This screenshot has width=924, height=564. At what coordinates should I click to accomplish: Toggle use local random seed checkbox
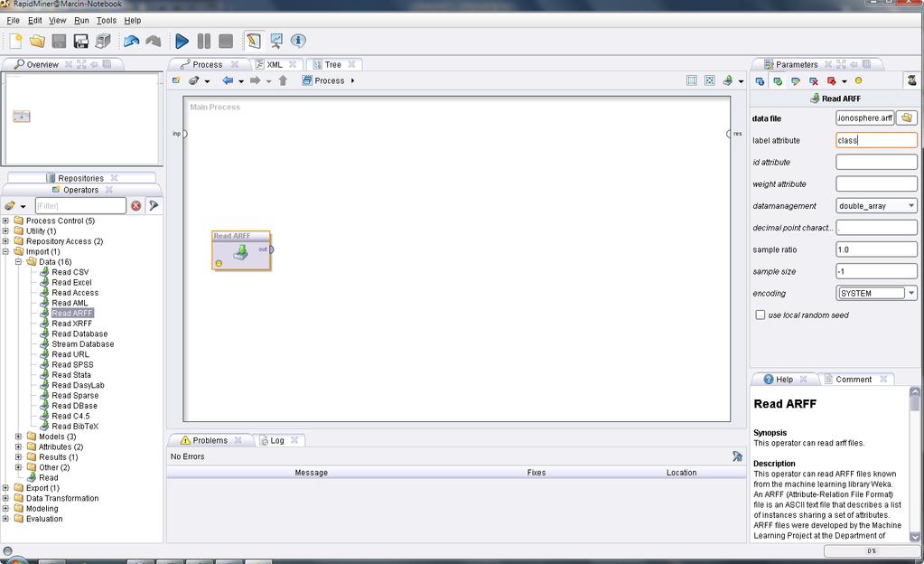point(761,315)
